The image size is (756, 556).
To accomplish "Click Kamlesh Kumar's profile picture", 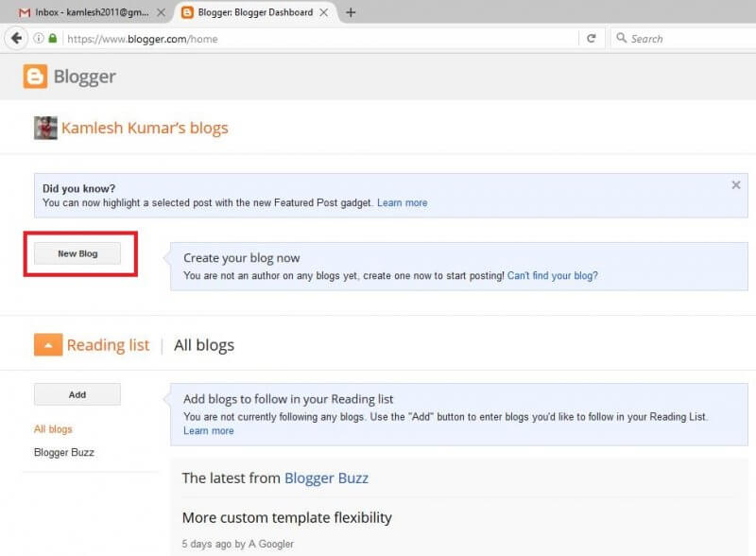I will click(45, 128).
